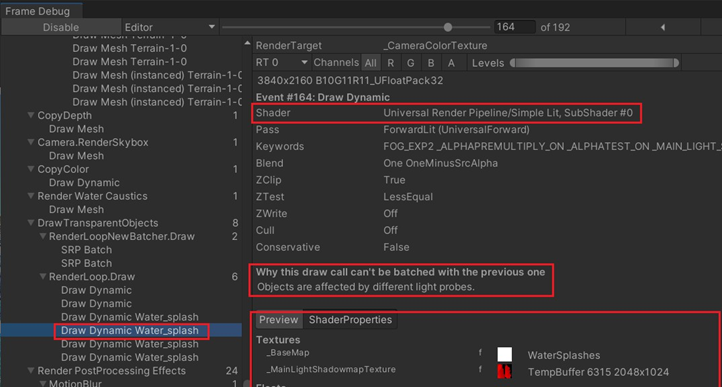The height and width of the screenshot is (387, 722).
Task: Collapse the Render PostProcessing Effects group
Action: pyautogui.click(x=31, y=371)
